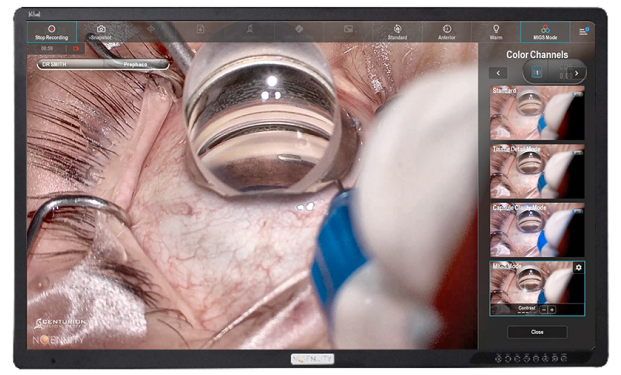Select the Anterior mode icon

447,32
